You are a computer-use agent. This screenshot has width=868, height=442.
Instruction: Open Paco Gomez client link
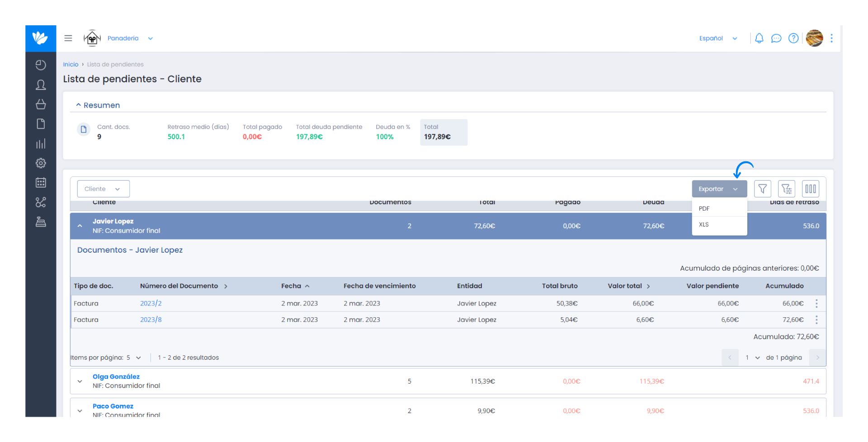(x=113, y=406)
